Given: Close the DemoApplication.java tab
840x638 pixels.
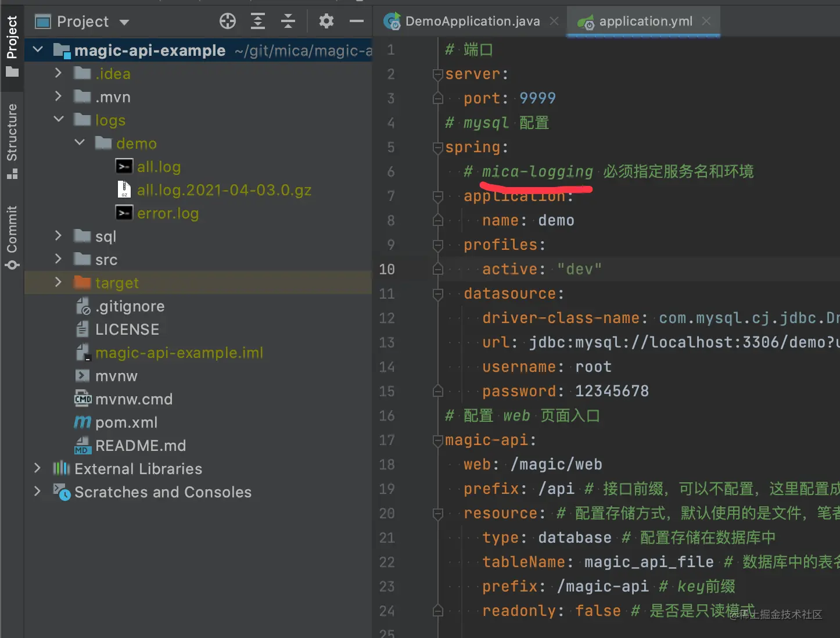Looking at the screenshot, I should pos(554,21).
